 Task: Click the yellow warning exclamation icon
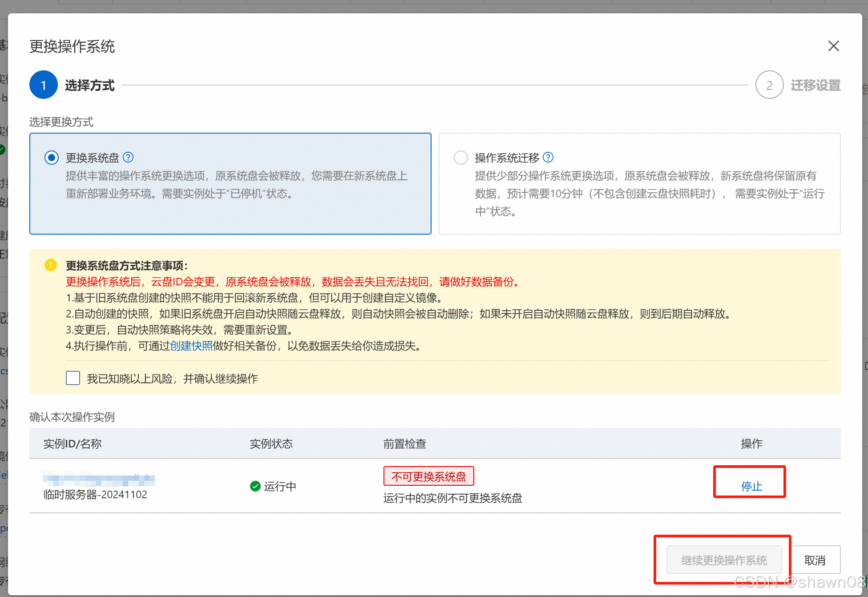(51, 265)
